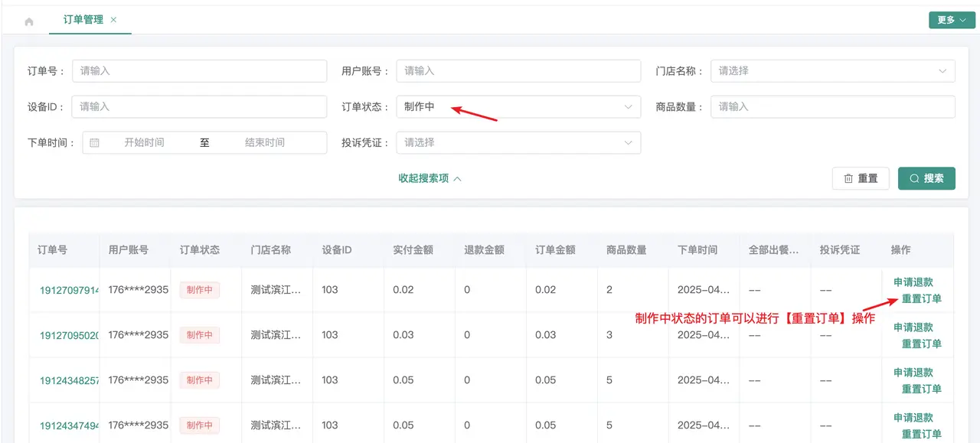Open order link starting with 19127097914

point(70,290)
